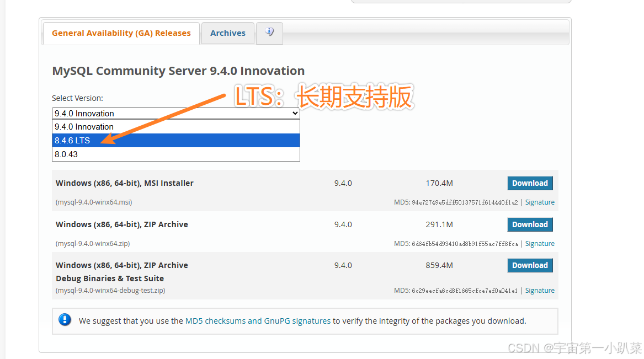Viewport: 644px width, 359px height.
Task: Open the information icon tab
Action: click(269, 33)
